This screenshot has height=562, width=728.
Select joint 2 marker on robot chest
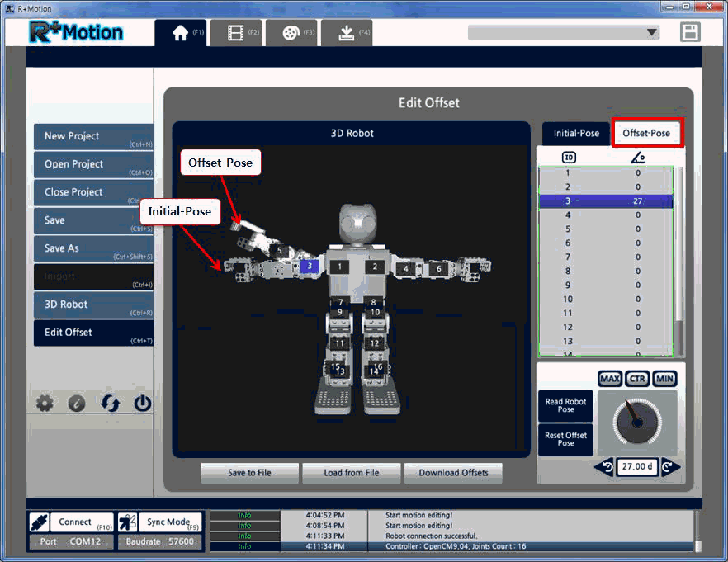tap(375, 267)
